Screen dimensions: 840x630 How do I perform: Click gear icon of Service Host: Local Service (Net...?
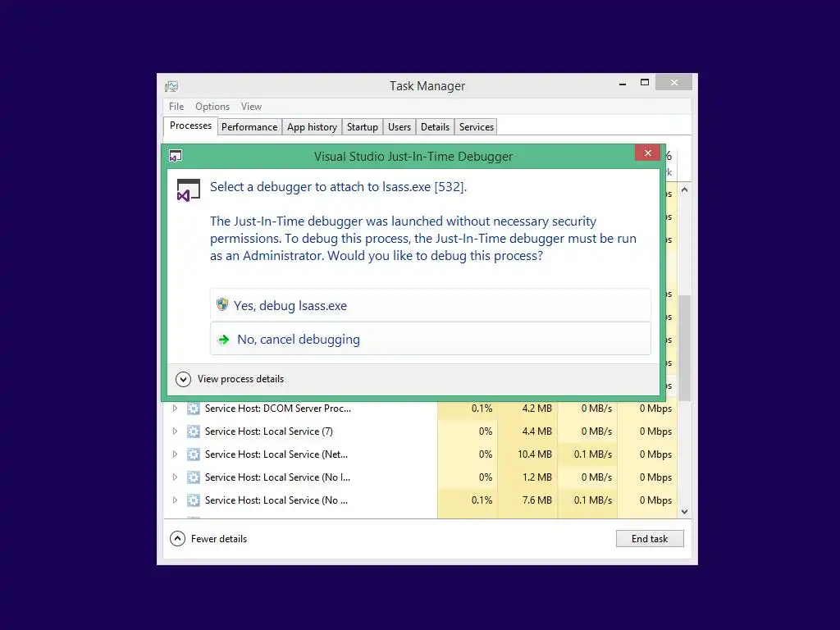pyautogui.click(x=194, y=454)
